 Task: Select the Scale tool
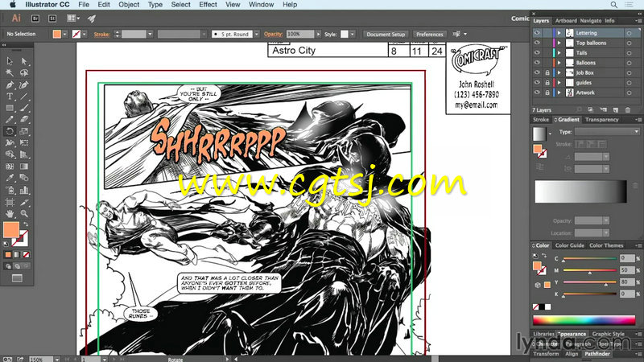(x=24, y=131)
